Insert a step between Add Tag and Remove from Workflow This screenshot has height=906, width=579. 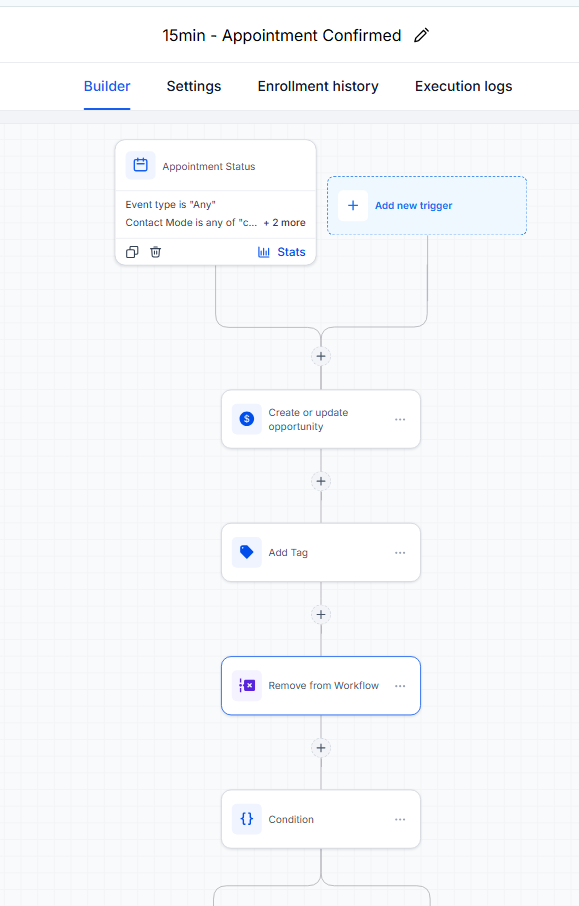coord(321,614)
